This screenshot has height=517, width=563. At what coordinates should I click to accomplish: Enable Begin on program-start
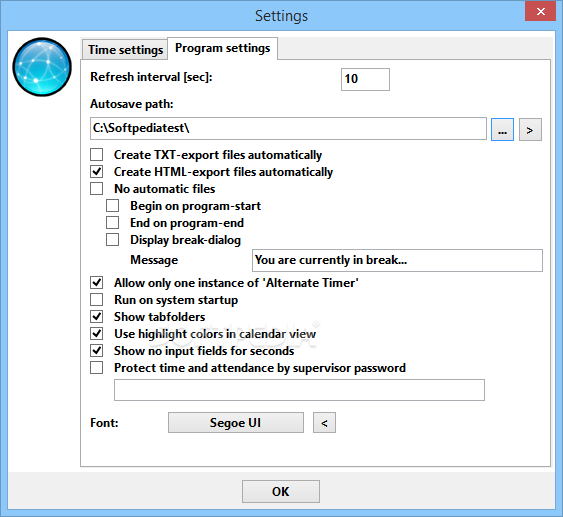coord(112,206)
